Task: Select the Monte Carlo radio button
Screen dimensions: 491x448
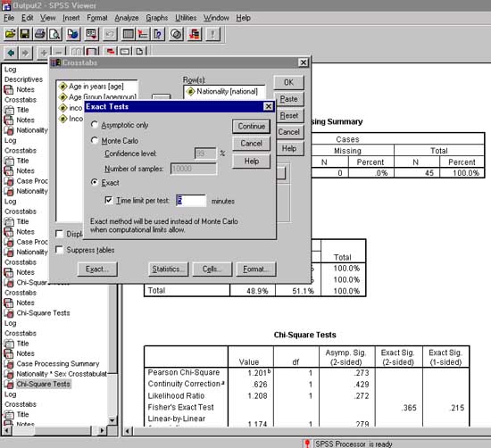Action: 95,140
